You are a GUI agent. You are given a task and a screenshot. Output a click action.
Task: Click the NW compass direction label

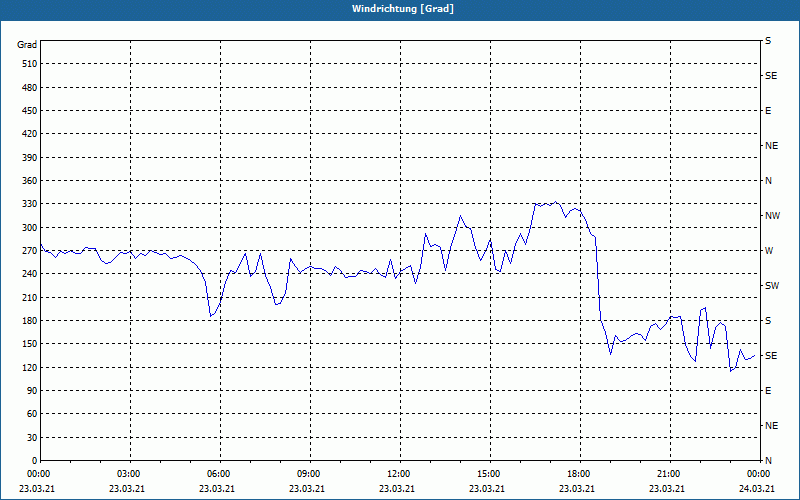[772, 216]
